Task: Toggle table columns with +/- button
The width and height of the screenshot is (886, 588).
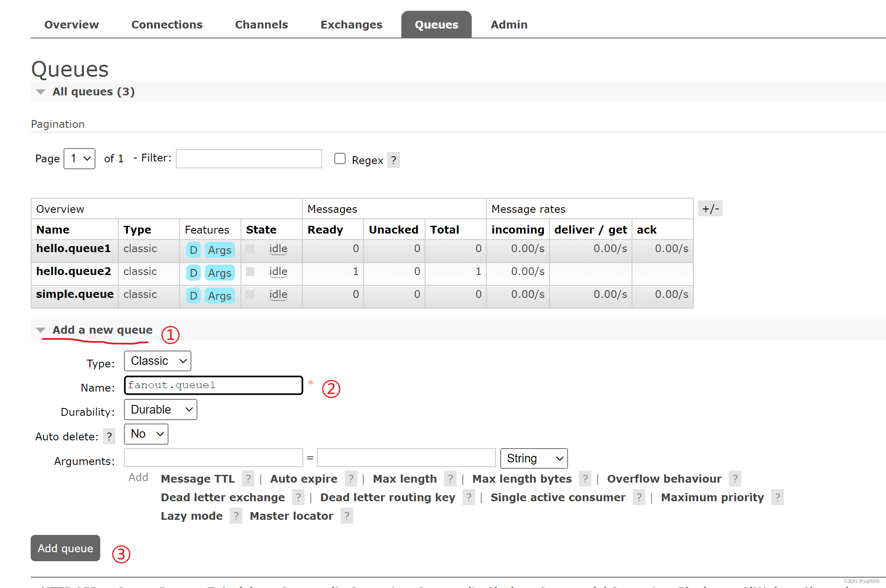Action: (x=710, y=209)
